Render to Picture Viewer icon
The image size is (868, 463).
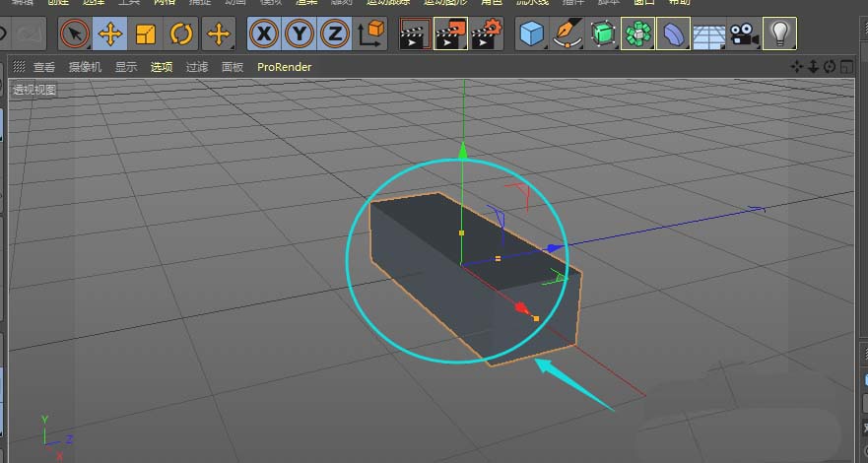pos(450,33)
